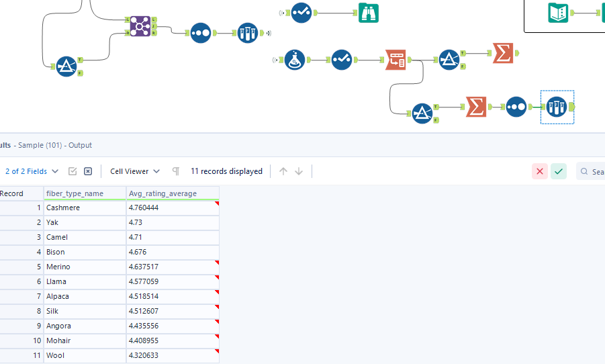Image resolution: width=605 pixels, height=364 pixels.
Task: Select the Bison cell
Action: coord(85,252)
